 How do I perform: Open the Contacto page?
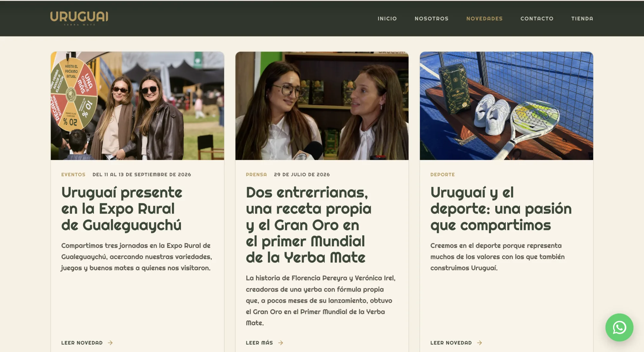(537, 19)
